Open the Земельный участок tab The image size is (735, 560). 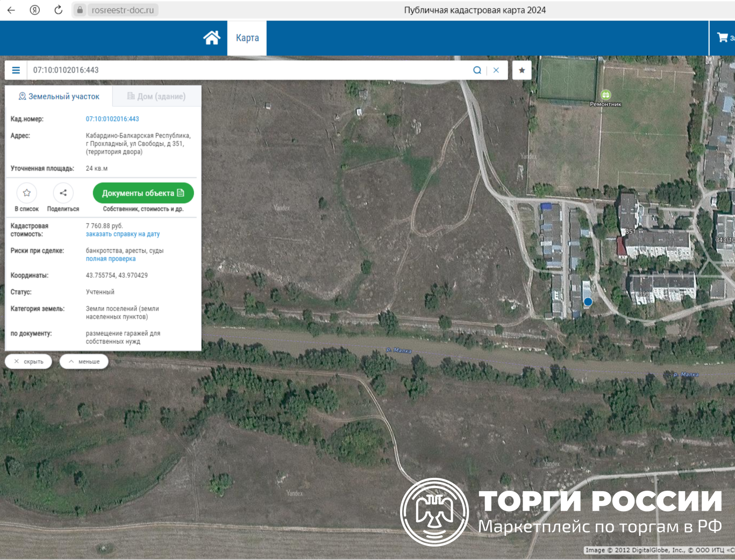pos(59,97)
